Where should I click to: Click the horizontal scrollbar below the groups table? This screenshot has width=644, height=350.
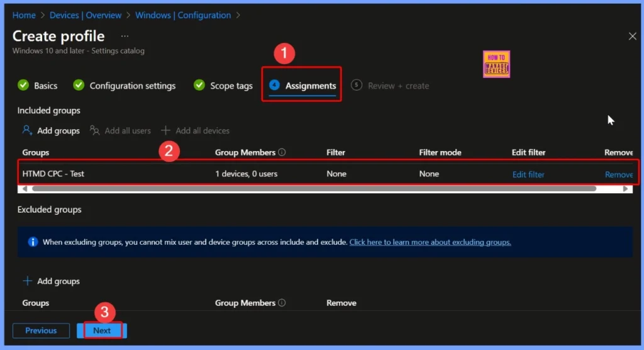click(x=314, y=188)
